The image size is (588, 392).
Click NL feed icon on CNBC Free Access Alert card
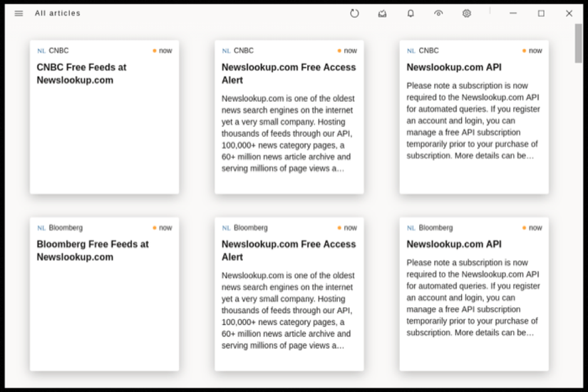click(226, 51)
